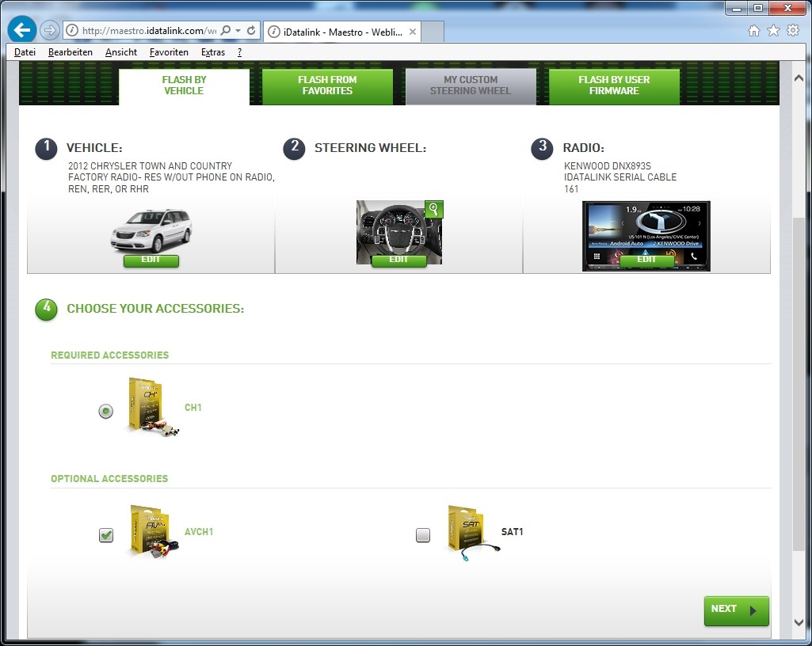Click the search magnifier in address bar

pos(225,31)
